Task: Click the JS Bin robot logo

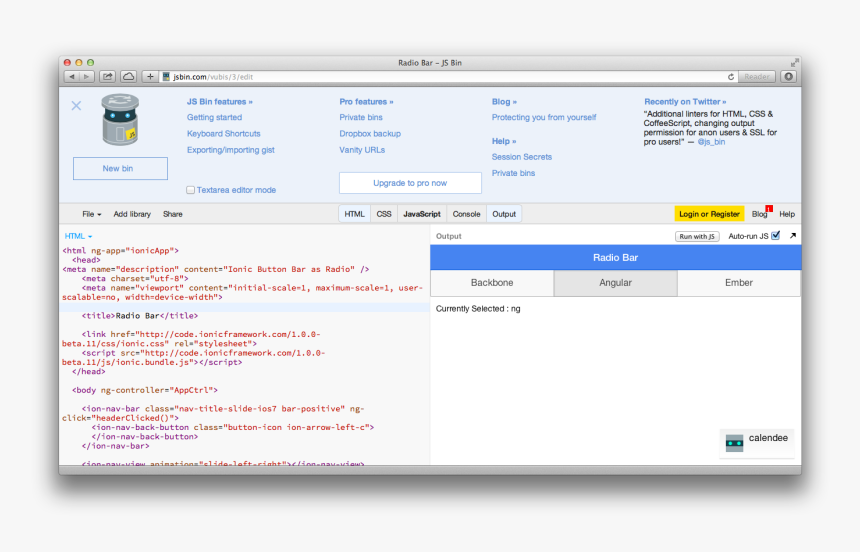Action: pyautogui.click(x=120, y=120)
